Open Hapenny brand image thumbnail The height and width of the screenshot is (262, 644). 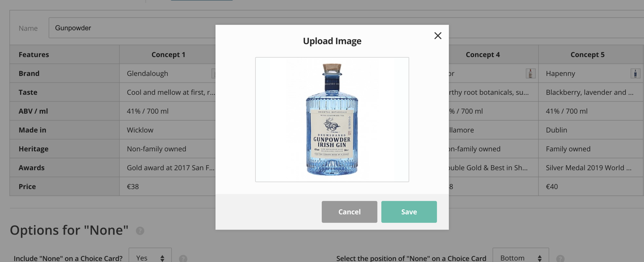coord(635,73)
